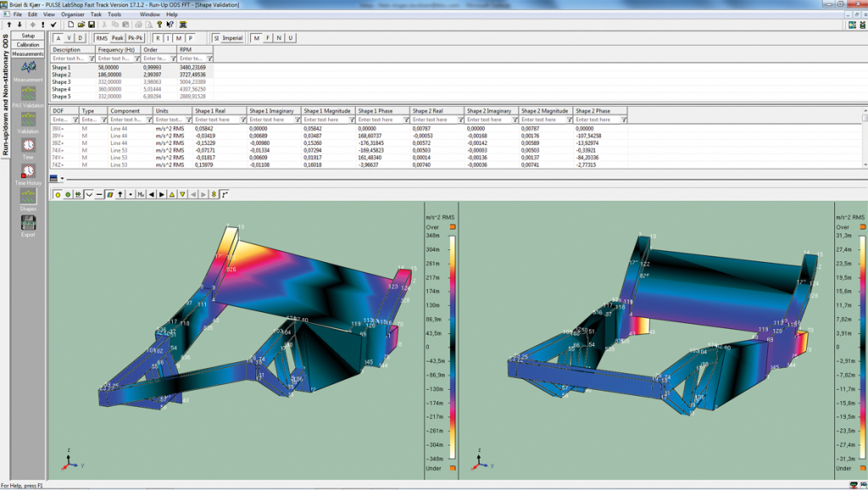Enable Peak display mode
868x496 pixels.
tap(120, 38)
